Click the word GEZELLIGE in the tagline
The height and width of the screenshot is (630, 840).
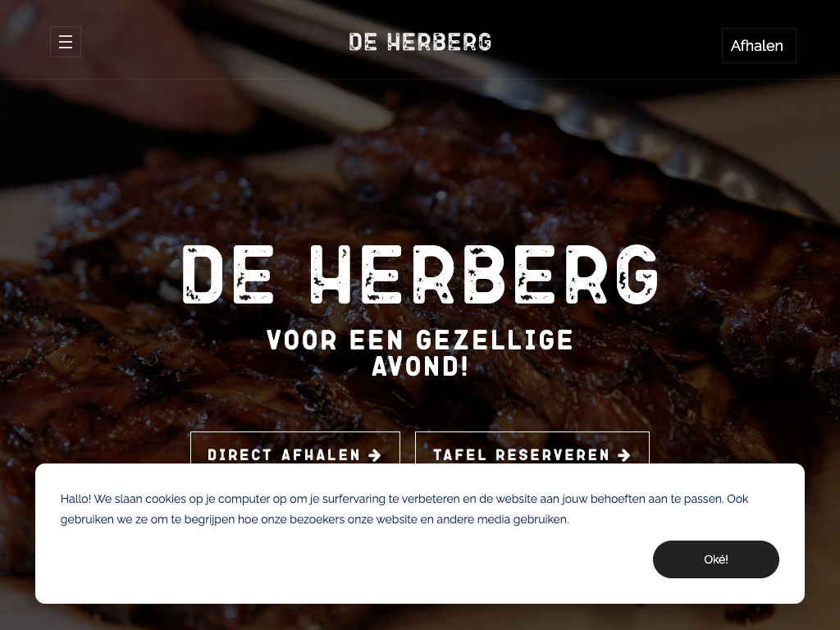click(x=495, y=340)
